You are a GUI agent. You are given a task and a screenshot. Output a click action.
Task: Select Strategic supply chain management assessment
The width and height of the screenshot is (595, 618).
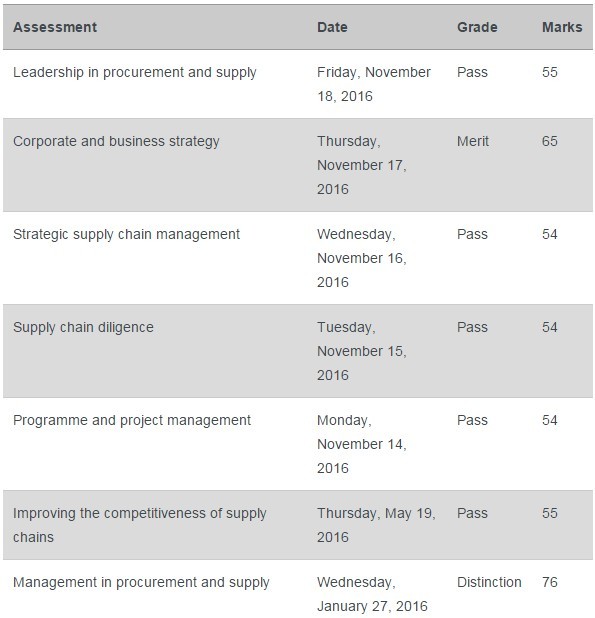(x=126, y=235)
